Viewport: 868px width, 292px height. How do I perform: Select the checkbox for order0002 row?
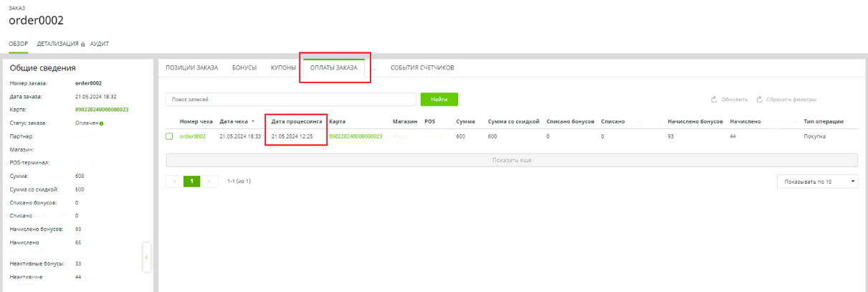point(170,136)
